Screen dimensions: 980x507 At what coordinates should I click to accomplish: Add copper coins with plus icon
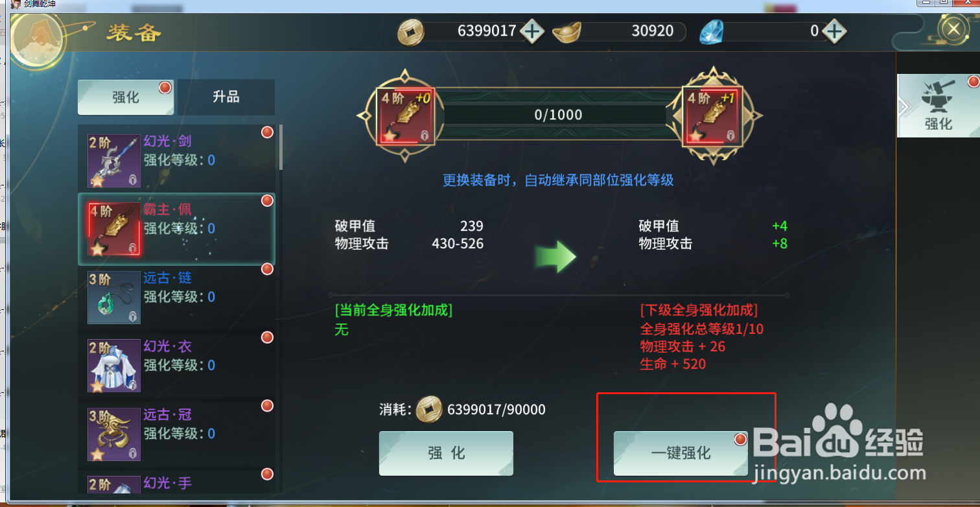[x=532, y=30]
